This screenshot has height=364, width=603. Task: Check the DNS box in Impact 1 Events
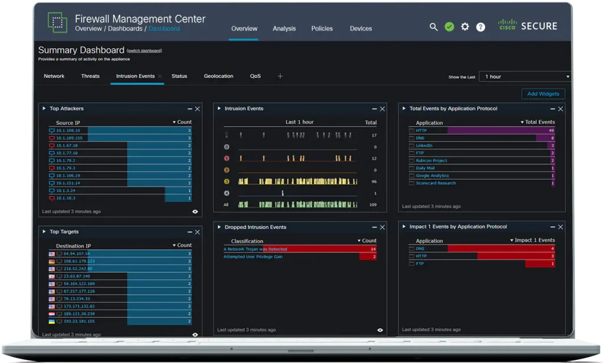pyautogui.click(x=412, y=249)
